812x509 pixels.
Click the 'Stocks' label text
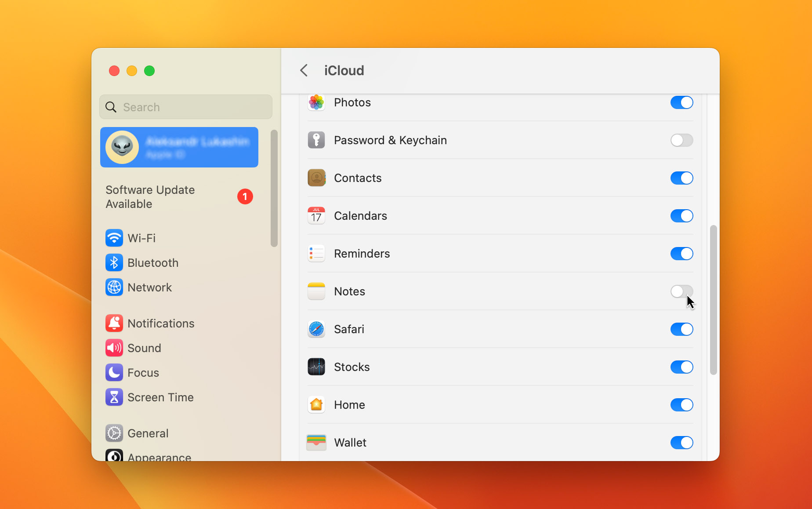pos(352,367)
